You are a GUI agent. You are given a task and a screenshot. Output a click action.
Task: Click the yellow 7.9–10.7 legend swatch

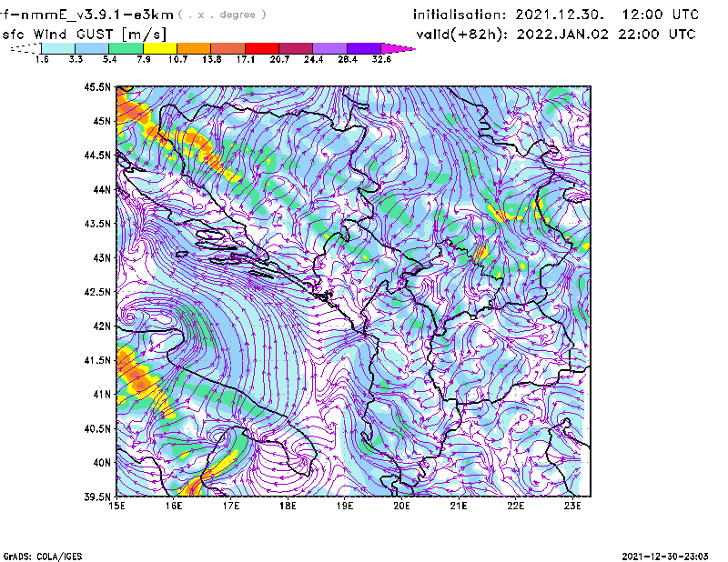click(x=160, y=48)
